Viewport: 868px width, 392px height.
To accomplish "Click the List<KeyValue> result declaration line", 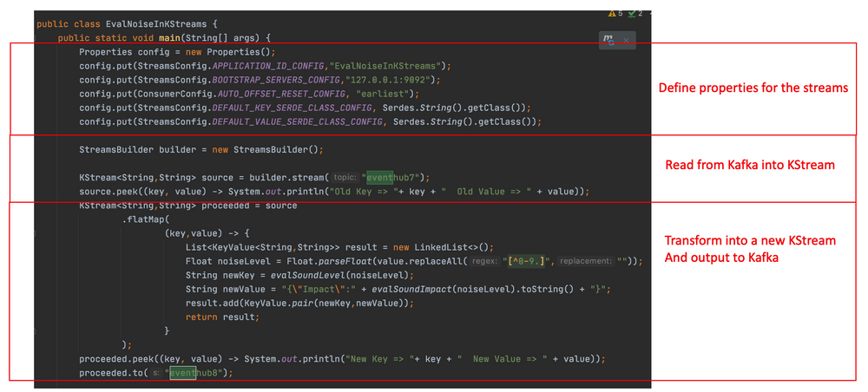I will (339, 247).
